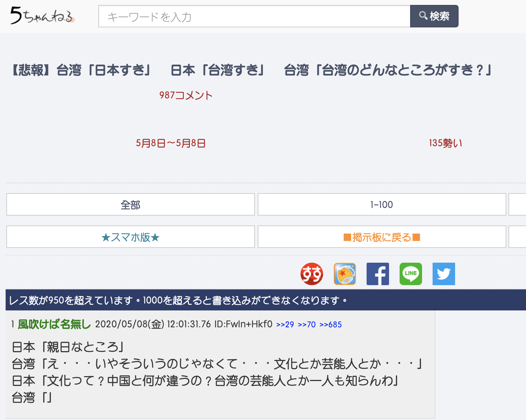Click the 検索 search button
This screenshot has width=526, height=420.
coord(434,16)
